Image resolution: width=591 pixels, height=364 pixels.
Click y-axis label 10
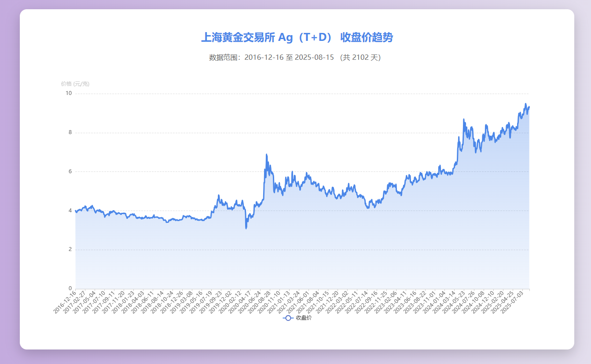(69, 93)
